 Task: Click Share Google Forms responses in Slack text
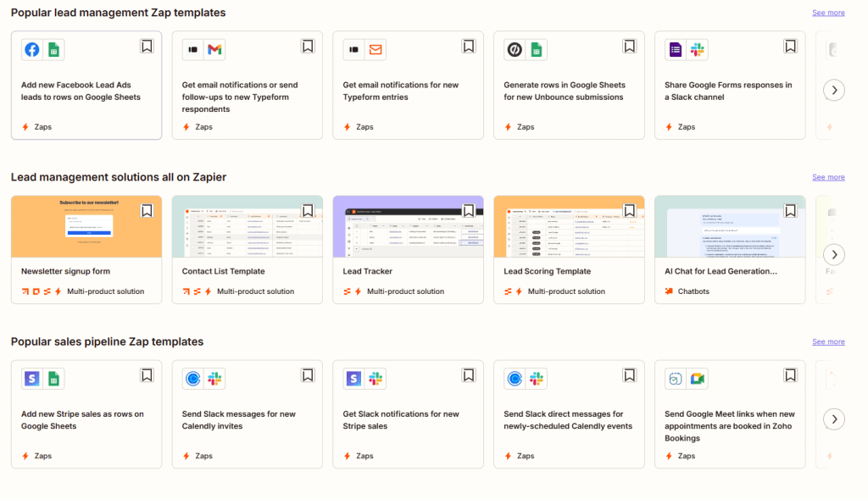(728, 91)
